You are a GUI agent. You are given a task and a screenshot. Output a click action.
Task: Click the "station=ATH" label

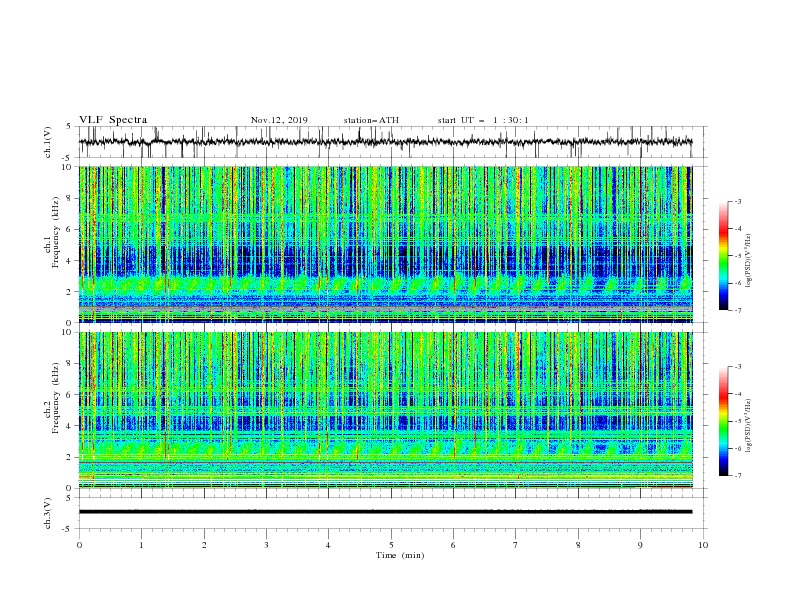click(x=371, y=120)
